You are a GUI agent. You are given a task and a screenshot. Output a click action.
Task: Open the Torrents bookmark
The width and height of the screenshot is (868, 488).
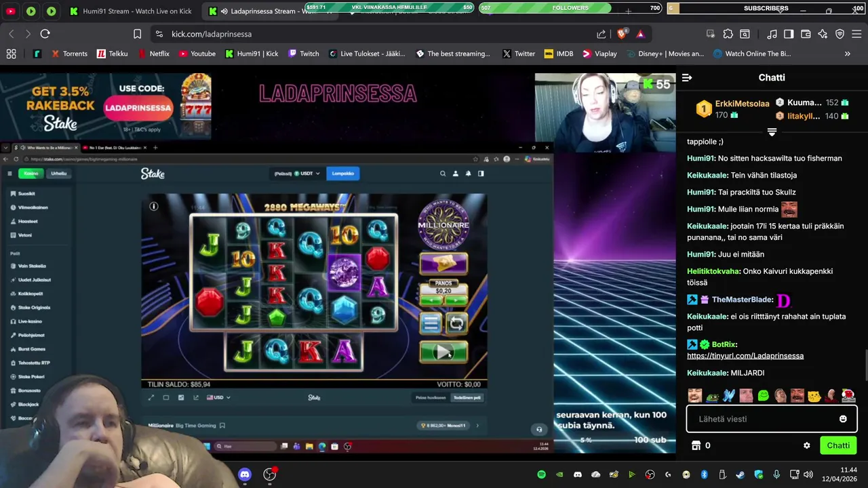69,54
